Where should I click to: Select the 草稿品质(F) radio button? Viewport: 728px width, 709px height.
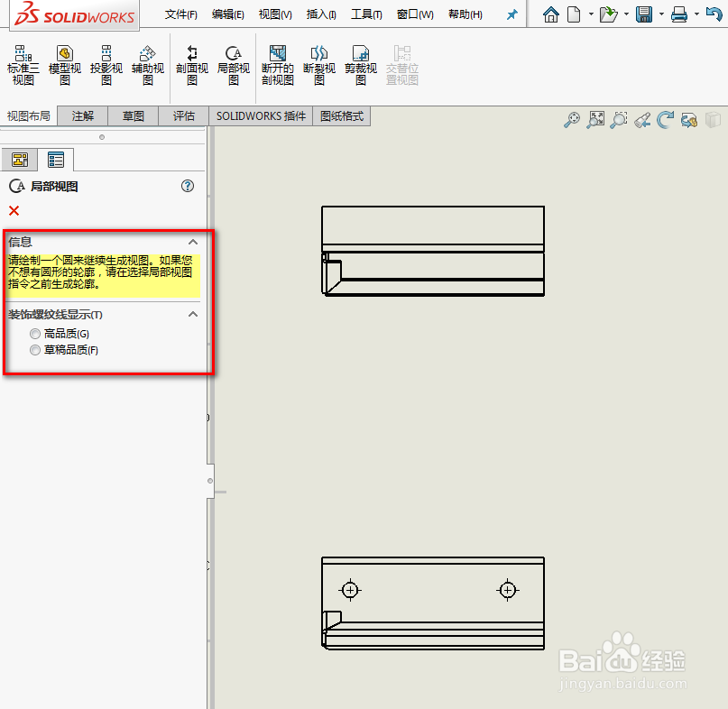click(x=35, y=350)
